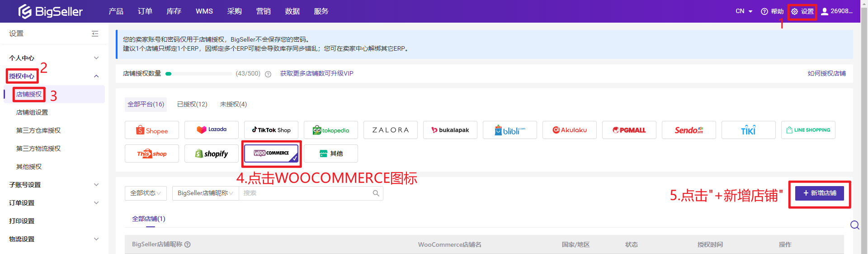Open the user account 26908 menu
The height and width of the screenshot is (254, 868).
[x=837, y=11]
